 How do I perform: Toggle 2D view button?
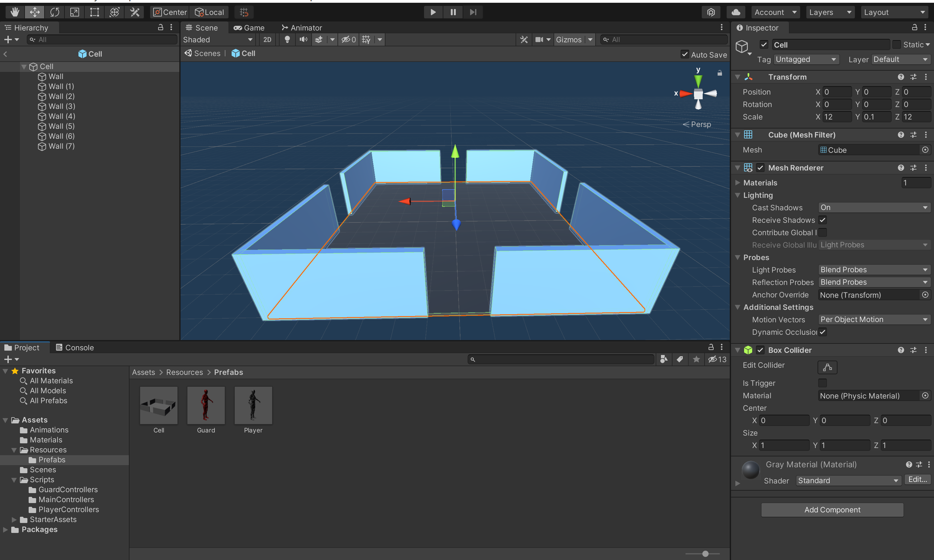pos(267,39)
